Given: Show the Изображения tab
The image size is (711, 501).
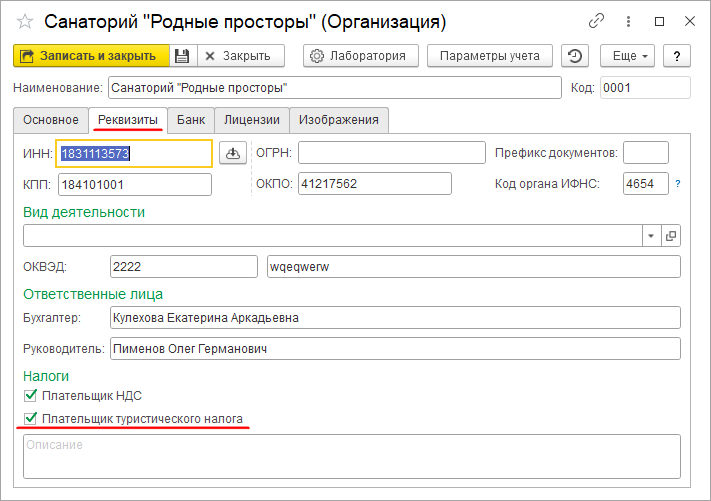Looking at the screenshot, I should (x=339, y=120).
